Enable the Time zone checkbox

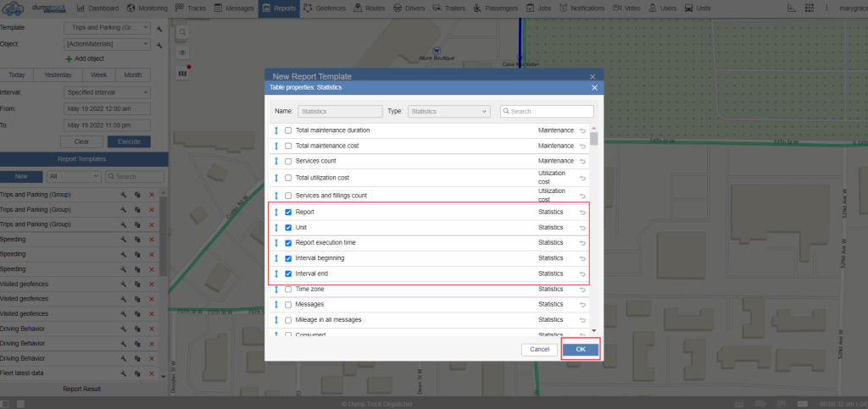coord(288,290)
